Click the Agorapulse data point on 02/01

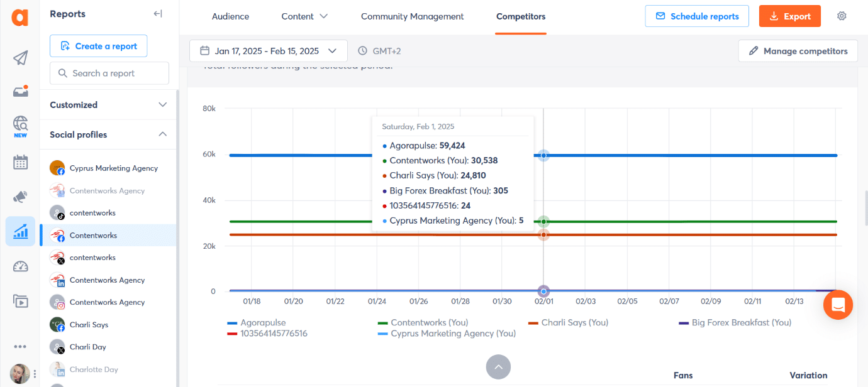coord(543,155)
